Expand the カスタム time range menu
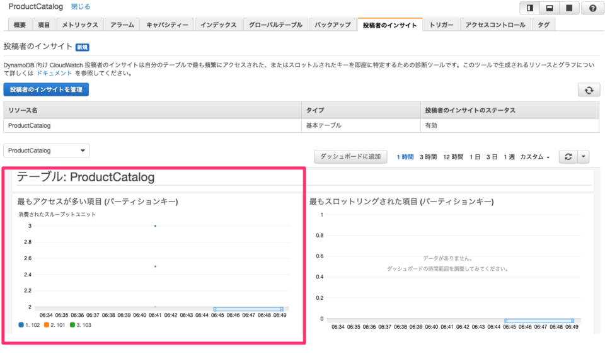 (x=534, y=157)
